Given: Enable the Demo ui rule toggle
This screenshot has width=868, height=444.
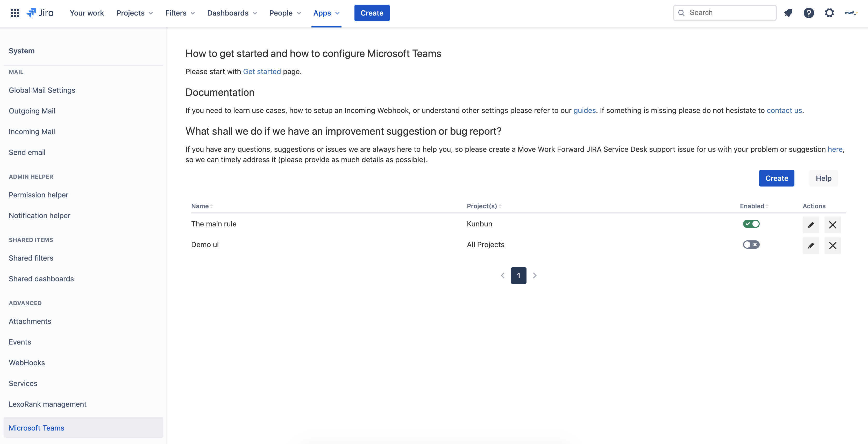Looking at the screenshot, I should 751,245.
